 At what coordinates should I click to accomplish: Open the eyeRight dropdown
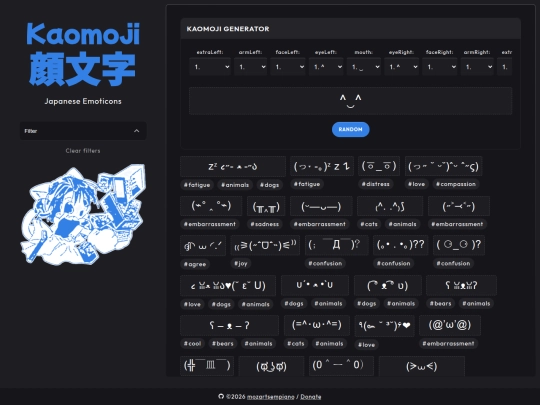402,67
